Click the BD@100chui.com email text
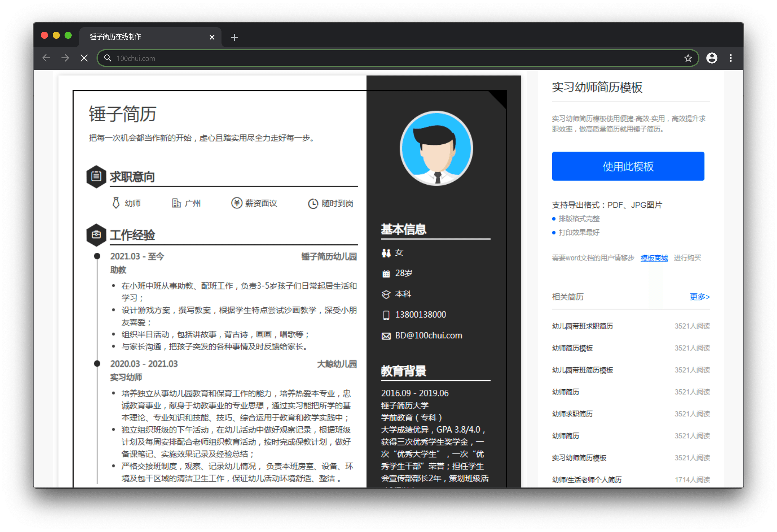This screenshot has height=532, width=777. [428, 335]
